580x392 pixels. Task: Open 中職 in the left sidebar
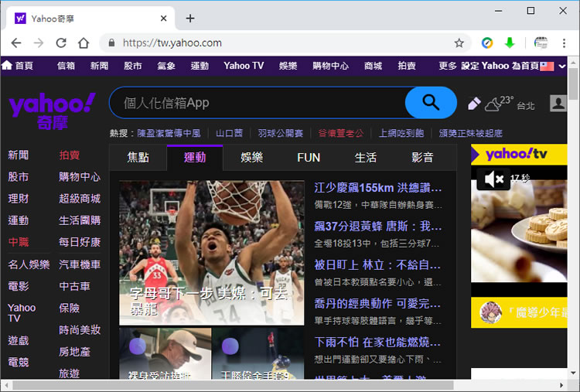point(19,242)
